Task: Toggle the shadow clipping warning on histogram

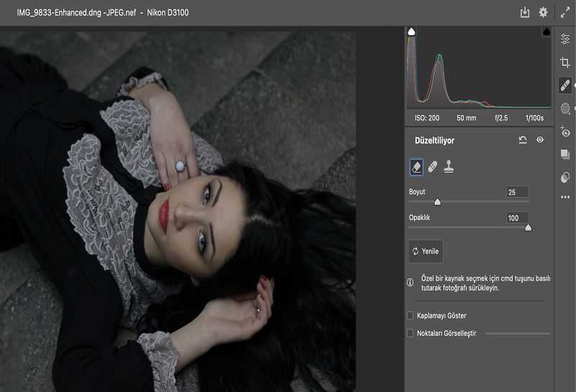Action: point(412,32)
